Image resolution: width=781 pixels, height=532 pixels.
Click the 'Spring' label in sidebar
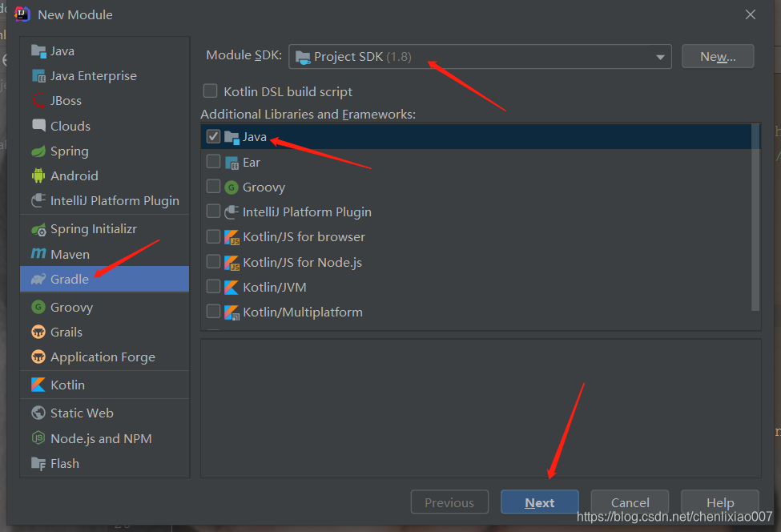[x=70, y=151]
